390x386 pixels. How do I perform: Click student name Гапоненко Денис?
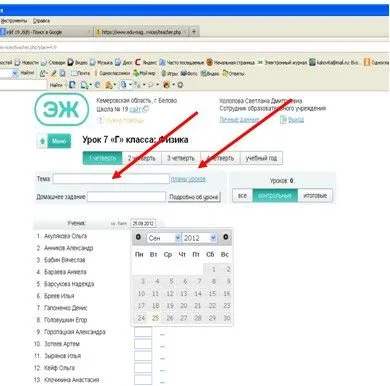coord(65,308)
